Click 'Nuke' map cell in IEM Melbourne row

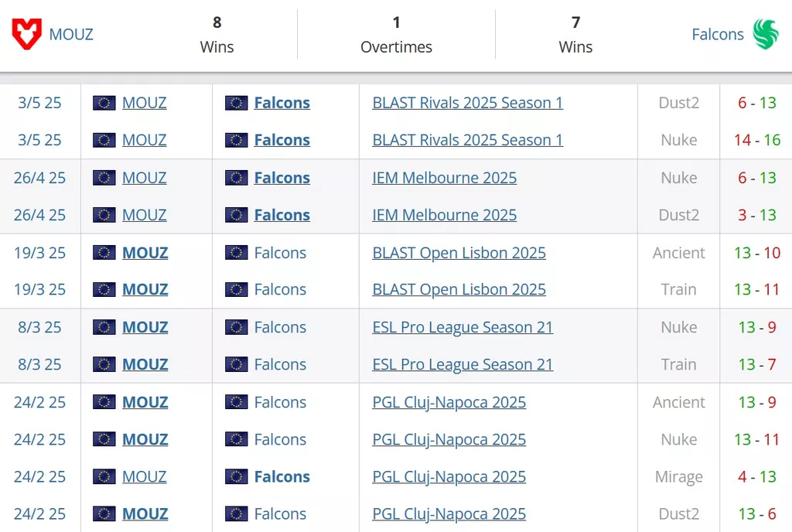(x=679, y=178)
